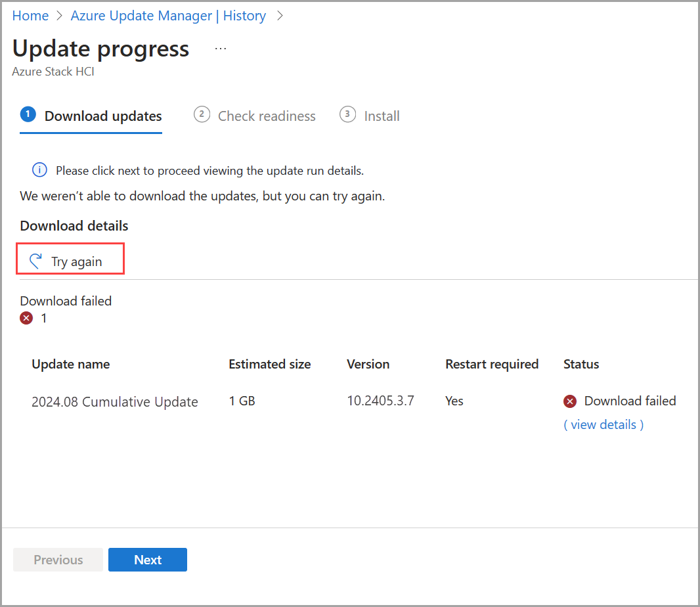Switch to the Check readiness tab
The height and width of the screenshot is (607, 700).
coord(255,116)
